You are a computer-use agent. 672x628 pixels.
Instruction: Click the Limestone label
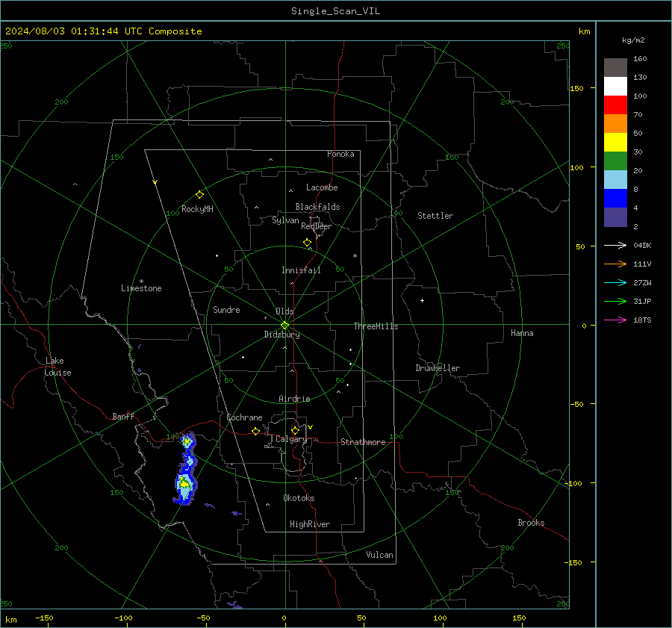pos(141,288)
